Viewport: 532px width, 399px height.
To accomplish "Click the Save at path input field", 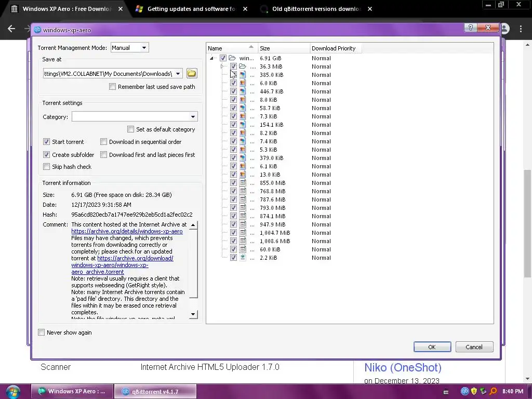I will click(108, 74).
